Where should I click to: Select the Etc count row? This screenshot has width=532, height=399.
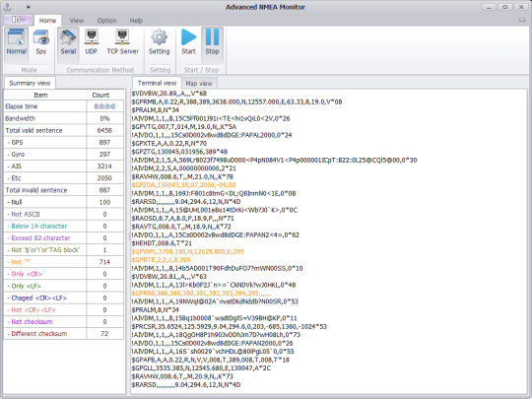(x=63, y=178)
